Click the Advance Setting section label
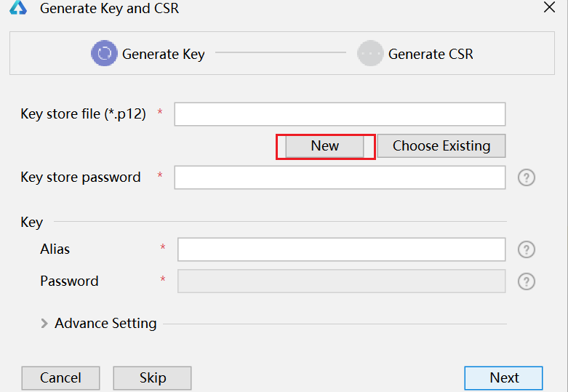This screenshot has height=392, width=568. [105, 324]
